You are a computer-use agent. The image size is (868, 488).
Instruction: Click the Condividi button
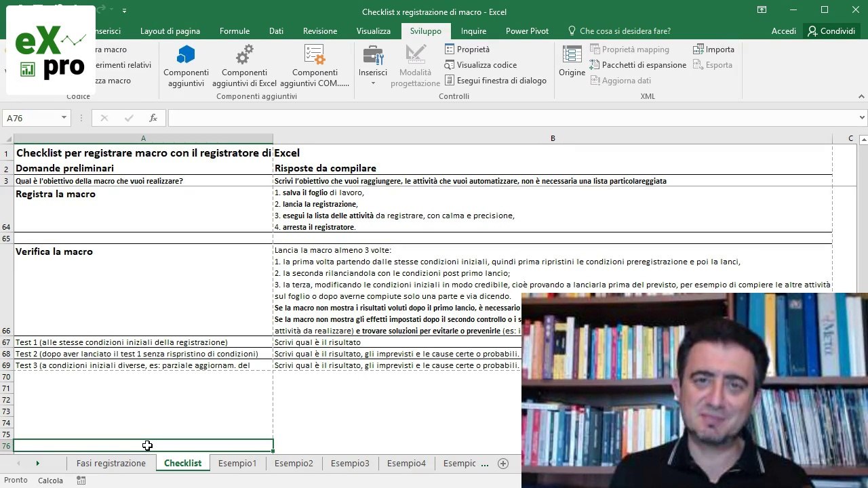[831, 31]
